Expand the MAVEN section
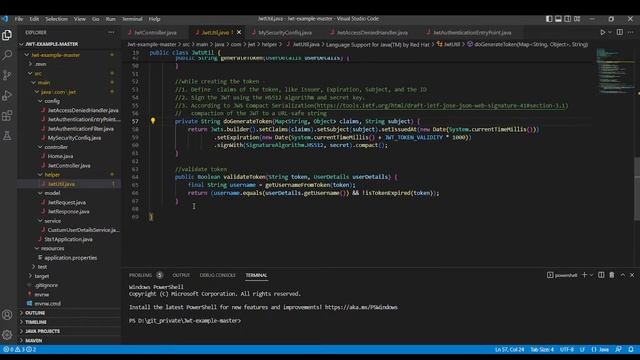The height and width of the screenshot is (360, 640). [33, 340]
